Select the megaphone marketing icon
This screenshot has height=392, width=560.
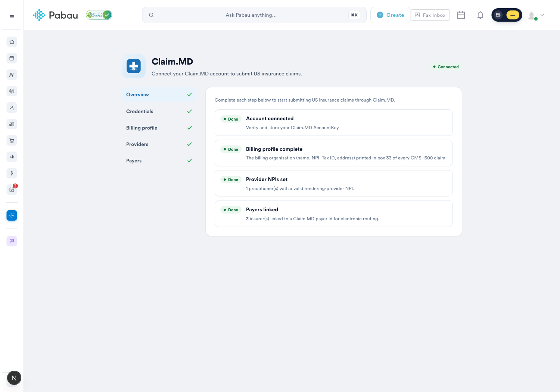pos(12,157)
